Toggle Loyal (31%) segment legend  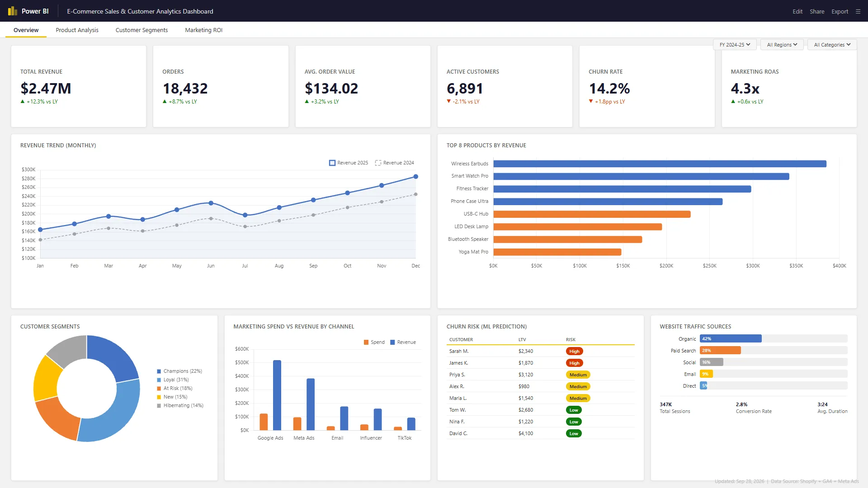pyautogui.click(x=173, y=380)
